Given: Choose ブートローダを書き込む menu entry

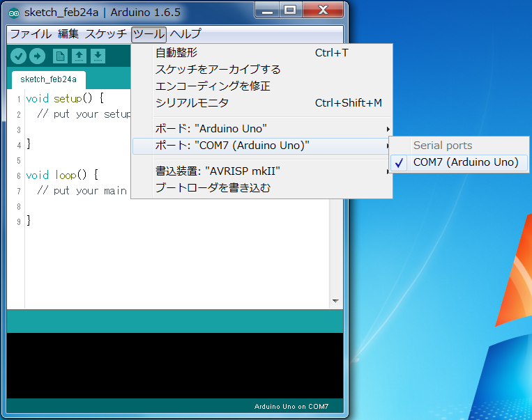Looking at the screenshot, I should click(261, 188).
